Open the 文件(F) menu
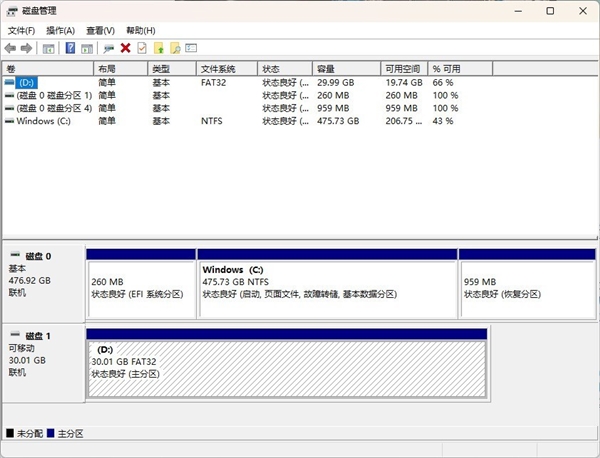Image resolution: width=600 pixels, height=458 pixels. (x=21, y=31)
